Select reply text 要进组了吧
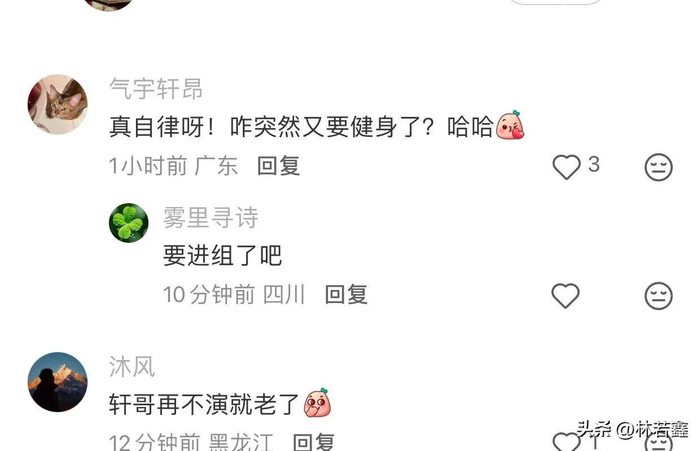700x451 pixels. pyautogui.click(x=222, y=256)
